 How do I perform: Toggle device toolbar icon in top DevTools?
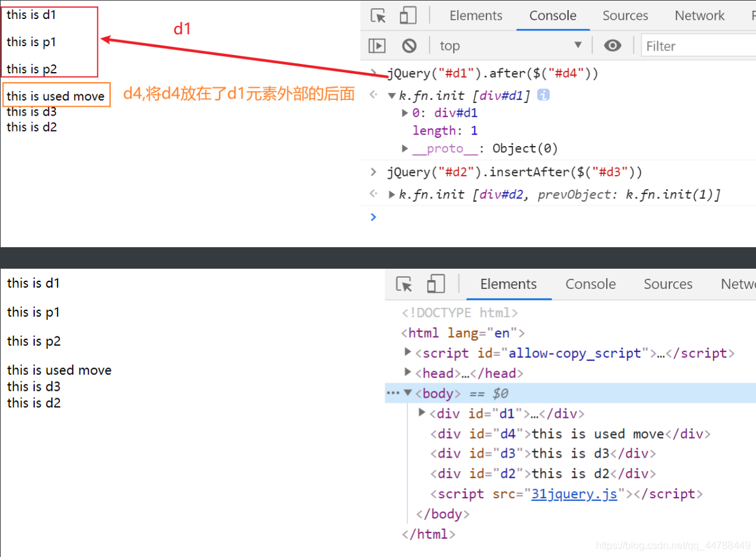click(408, 15)
